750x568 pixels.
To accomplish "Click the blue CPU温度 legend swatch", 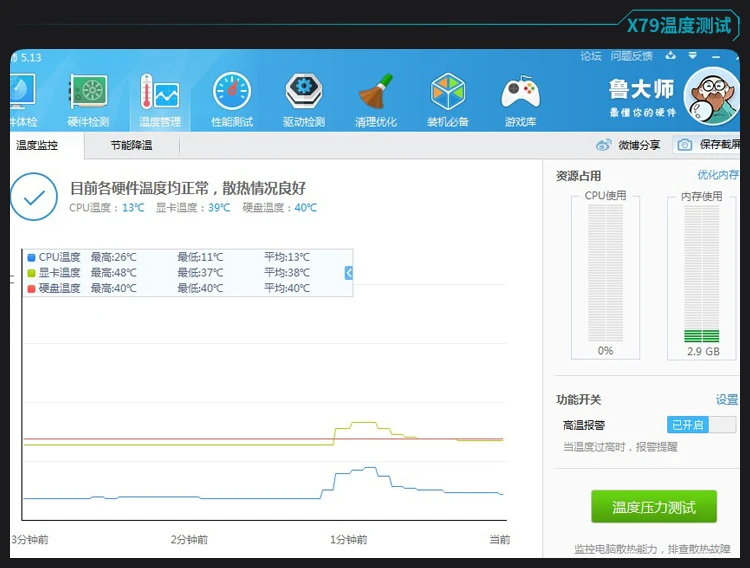I will coord(32,257).
